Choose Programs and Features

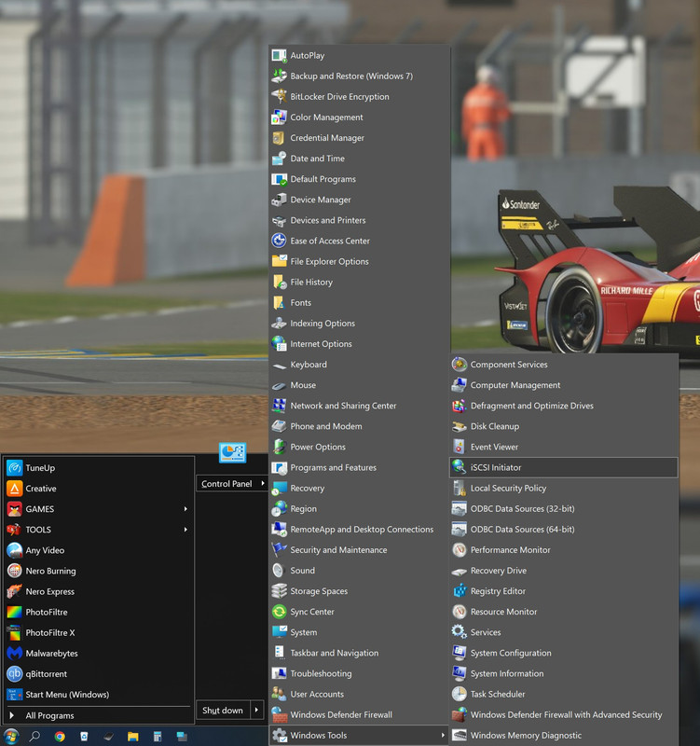click(359, 467)
